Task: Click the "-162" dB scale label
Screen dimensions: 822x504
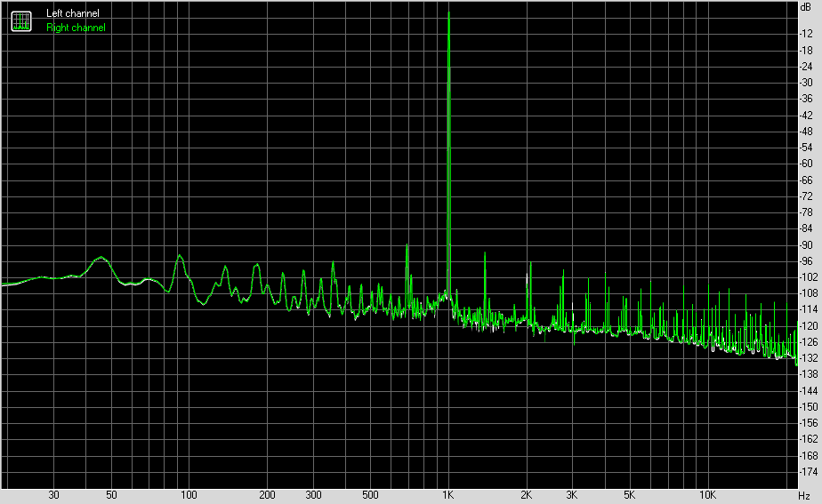Action: (x=808, y=440)
